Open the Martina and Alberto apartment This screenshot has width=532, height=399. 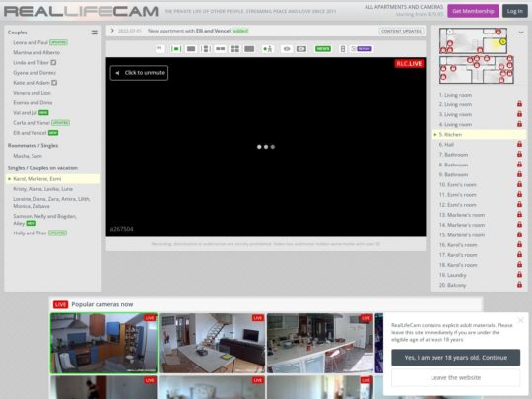pos(36,52)
